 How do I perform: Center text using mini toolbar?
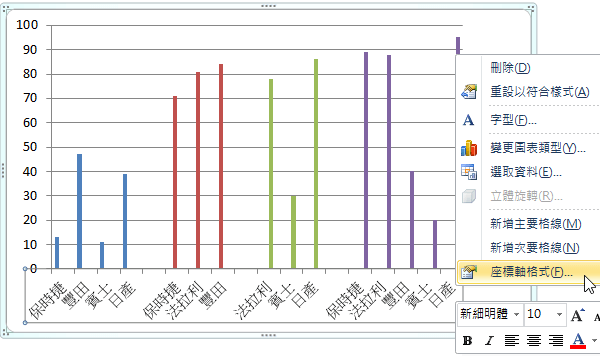(x=534, y=340)
